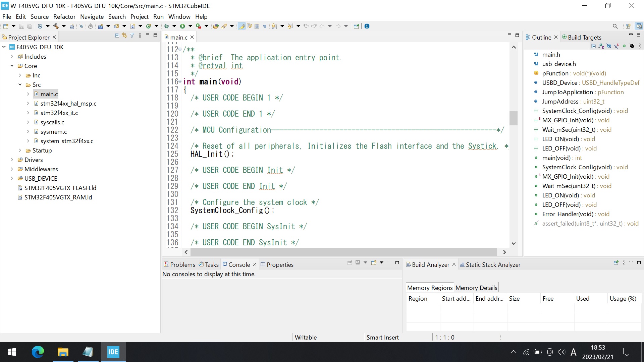Open Windows Start menu
The width and height of the screenshot is (644, 362).
(12, 352)
